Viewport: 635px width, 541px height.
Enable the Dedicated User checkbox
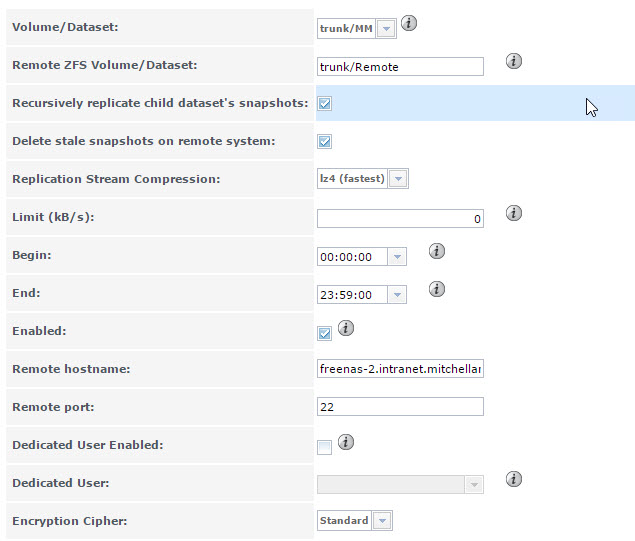coord(324,447)
